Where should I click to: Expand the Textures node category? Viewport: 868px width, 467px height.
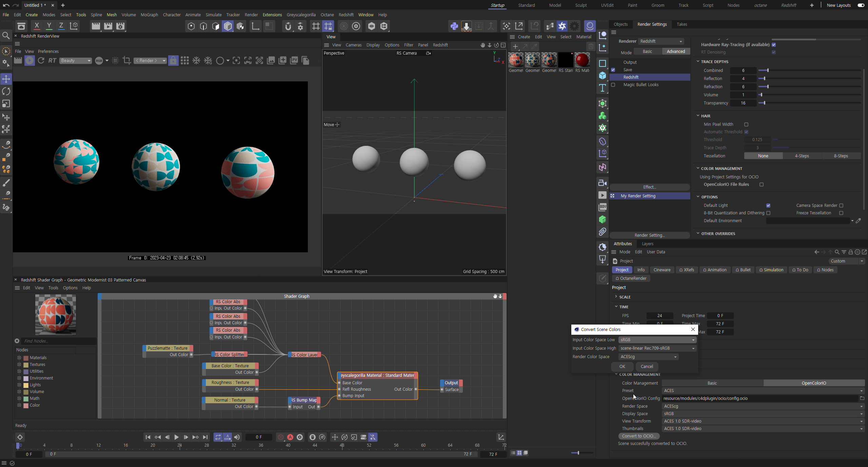pyautogui.click(x=19, y=364)
